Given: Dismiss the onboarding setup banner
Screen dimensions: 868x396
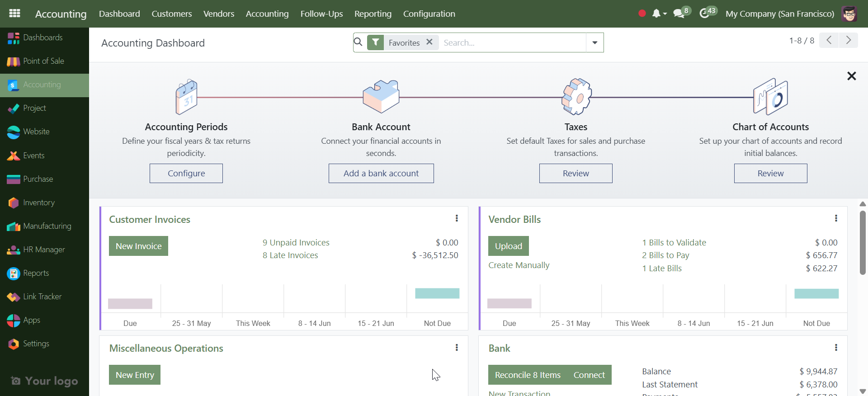Looking at the screenshot, I should [x=851, y=76].
